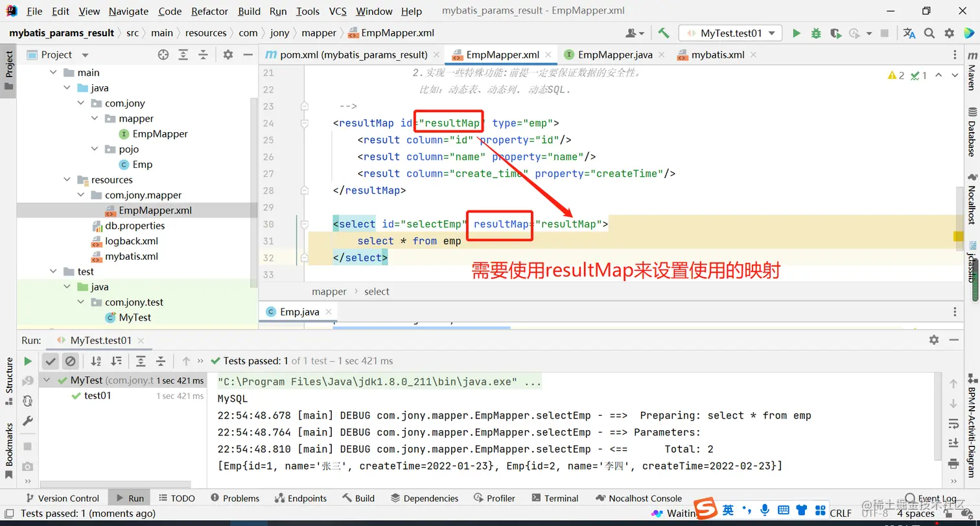Screen dimensions: 980x526
Task: Collapse the com.jony.mapper resources node
Action: (81, 195)
